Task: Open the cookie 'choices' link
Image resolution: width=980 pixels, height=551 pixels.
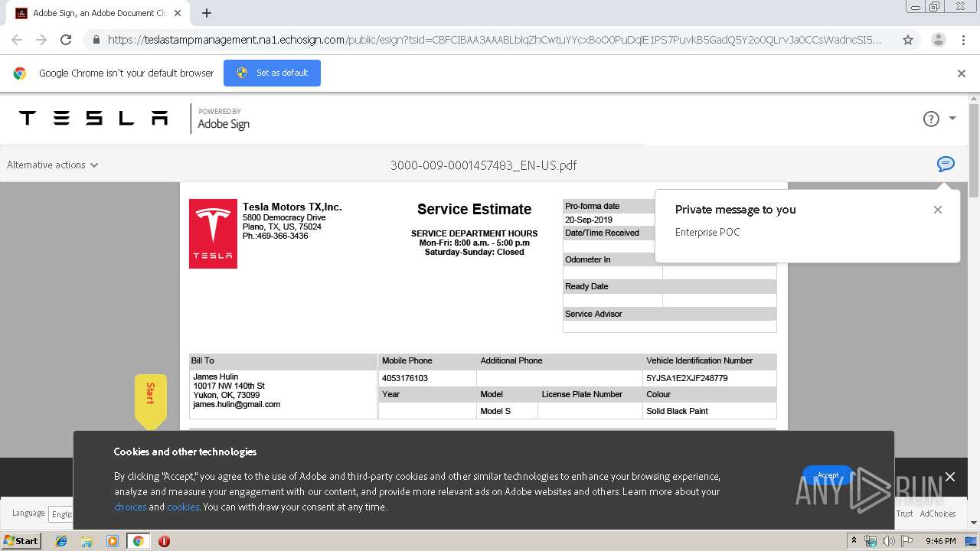Action: click(130, 507)
